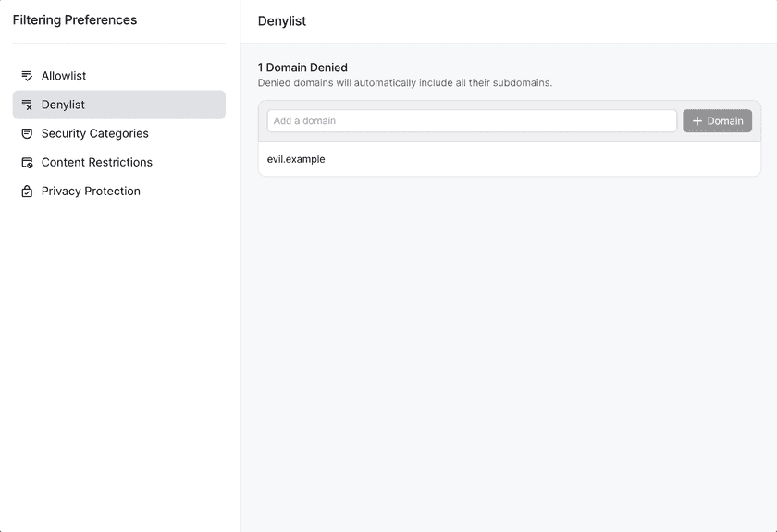Focus the Add a domain field
The image size is (777, 532).
click(472, 121)
